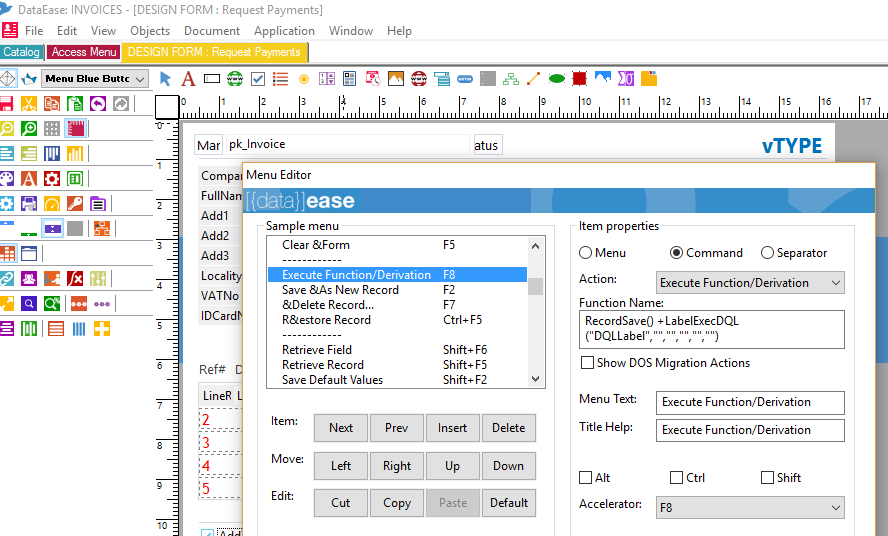Select the &Delete Record... menu row

point(398,305)
